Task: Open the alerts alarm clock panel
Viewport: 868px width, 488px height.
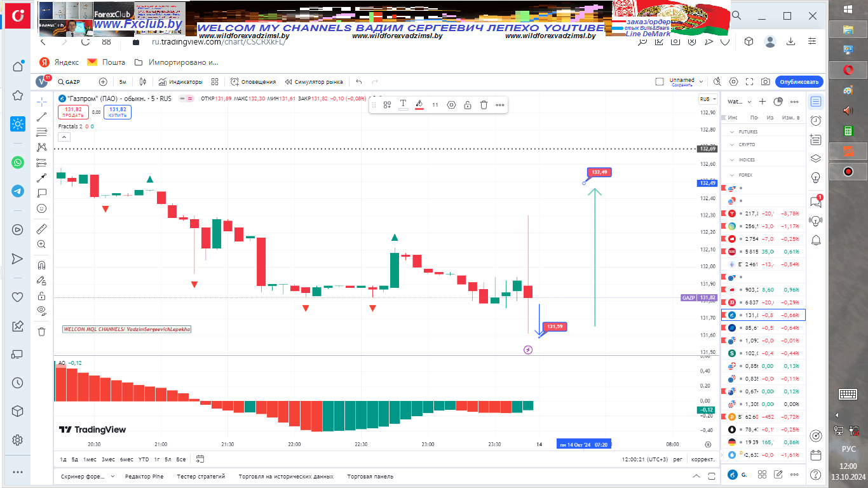Action: point(816,121)
